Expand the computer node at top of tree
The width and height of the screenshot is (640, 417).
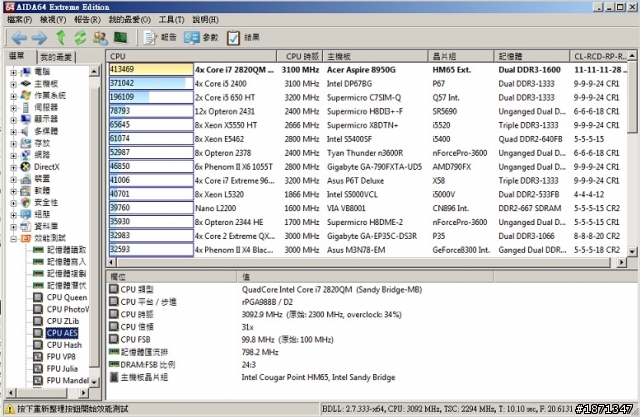[13, 72]
